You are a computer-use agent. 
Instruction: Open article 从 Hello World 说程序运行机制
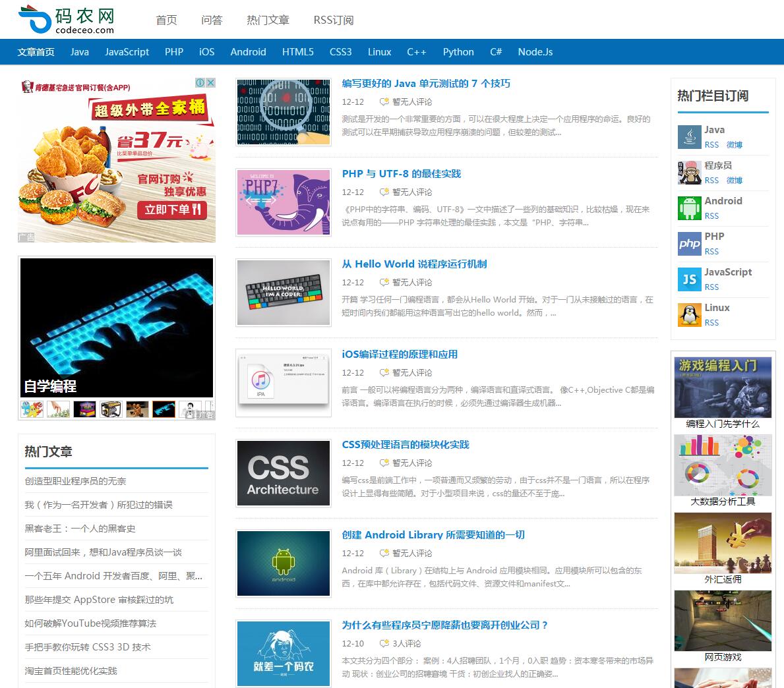(415, 264)
